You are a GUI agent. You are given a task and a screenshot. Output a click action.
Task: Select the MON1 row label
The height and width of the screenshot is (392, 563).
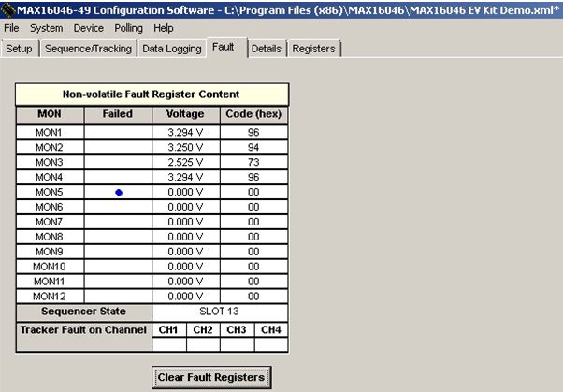click(x=50, y=133)
